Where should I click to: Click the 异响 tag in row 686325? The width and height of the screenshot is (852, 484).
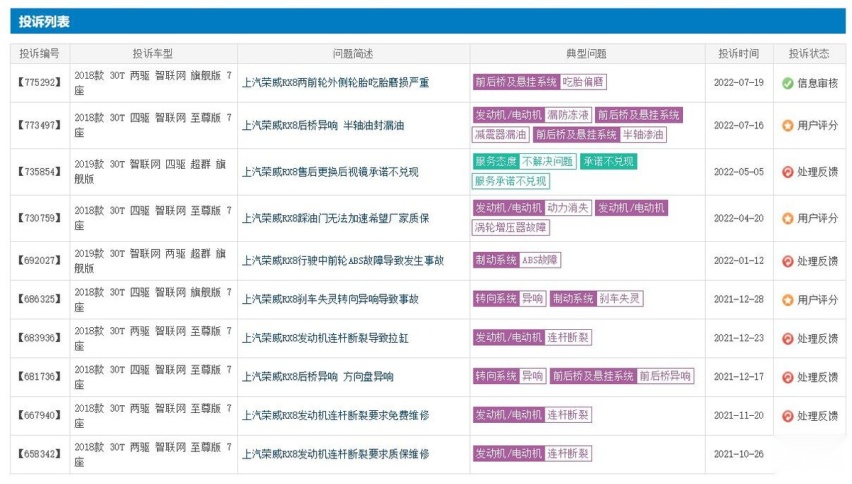point(532,299)
